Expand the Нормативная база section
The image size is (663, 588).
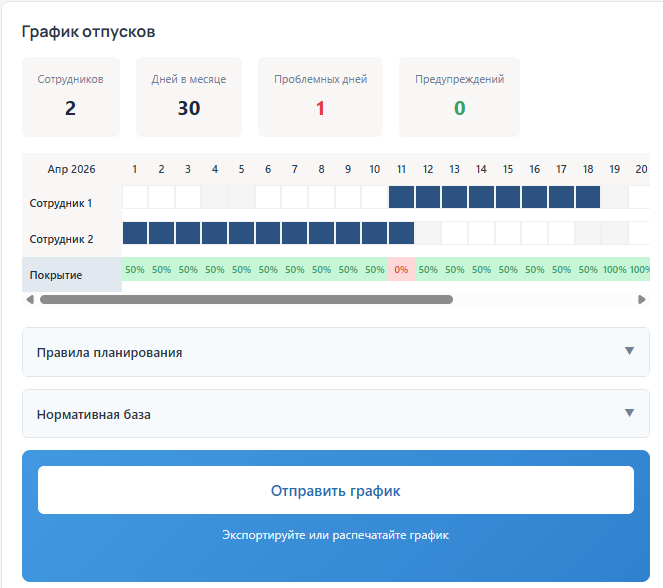point(336,413)
